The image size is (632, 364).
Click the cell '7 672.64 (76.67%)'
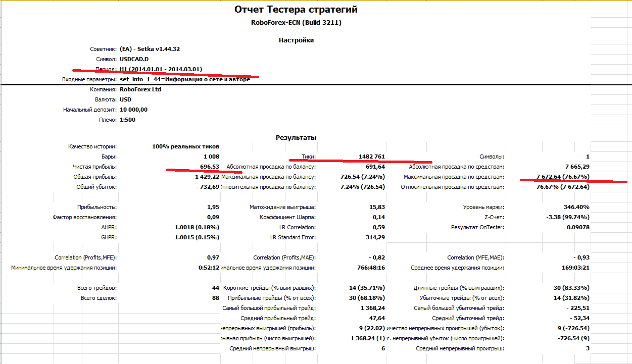563,177
